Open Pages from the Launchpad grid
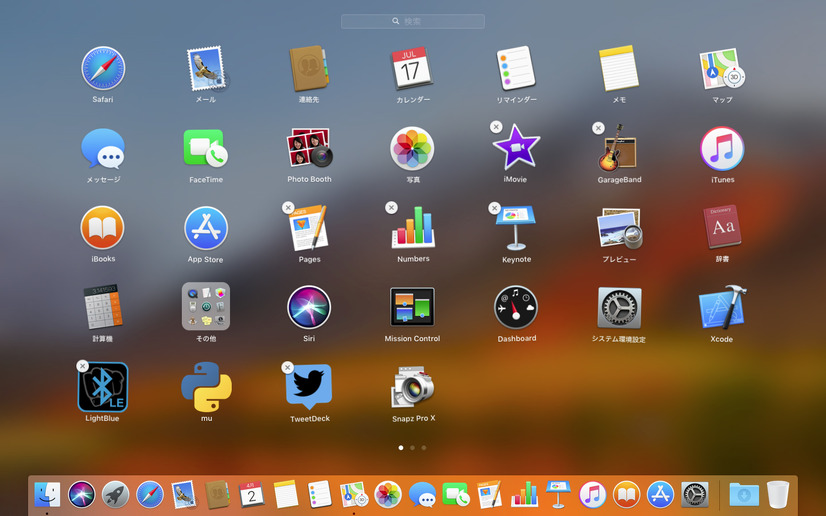The image size is (826, 516). (309, 228)
